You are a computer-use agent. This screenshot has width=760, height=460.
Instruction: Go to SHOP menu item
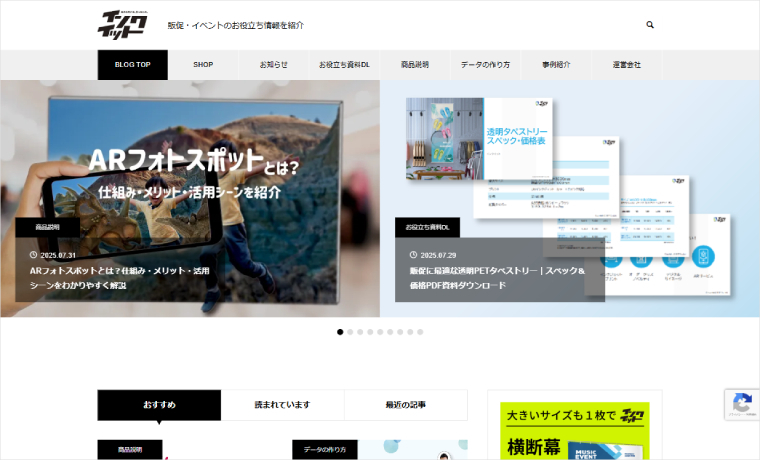[x=203, y=65]
